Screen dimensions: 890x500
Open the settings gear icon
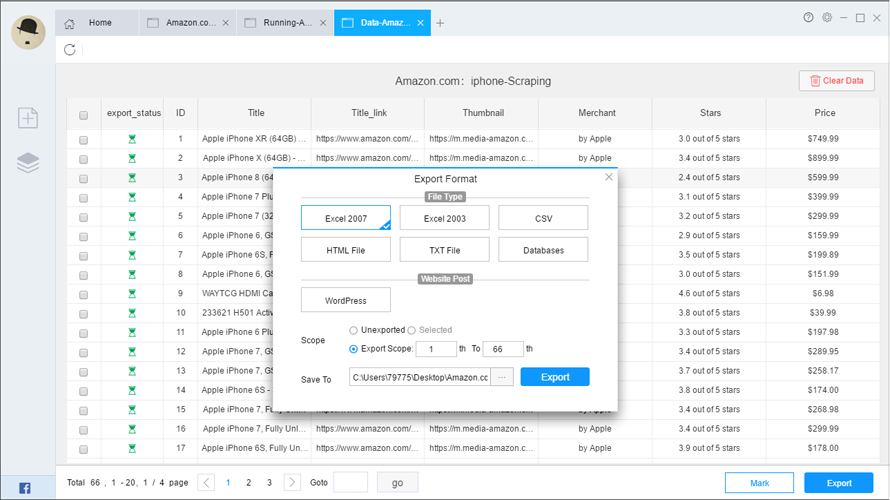827,18
